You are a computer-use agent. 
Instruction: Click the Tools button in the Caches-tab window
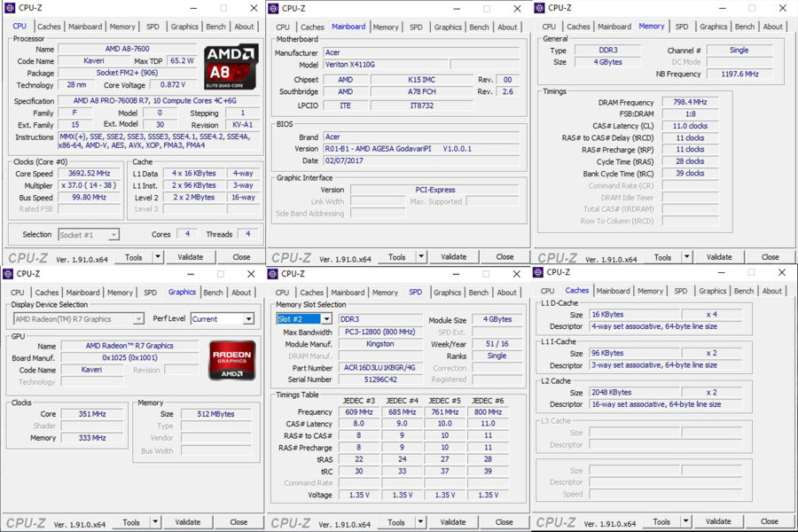click(x=661, y=521)
